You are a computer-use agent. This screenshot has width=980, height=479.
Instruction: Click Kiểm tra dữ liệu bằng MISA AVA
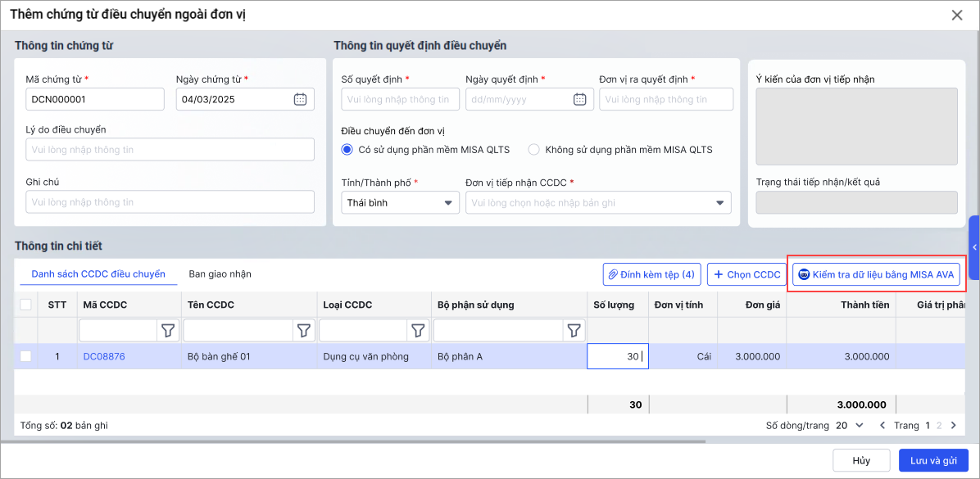point(876,275)
